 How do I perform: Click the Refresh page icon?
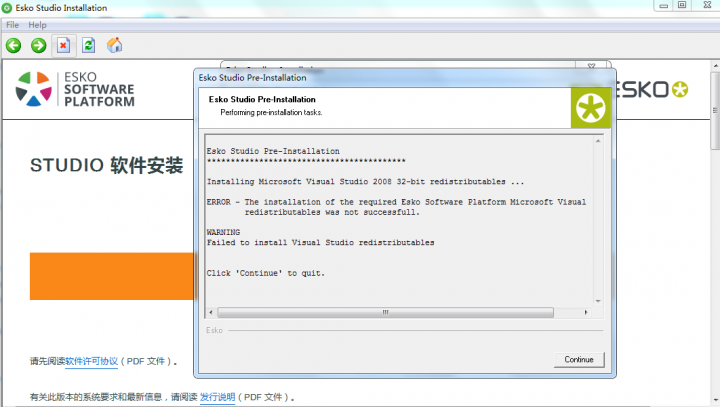tap(89, 45)
